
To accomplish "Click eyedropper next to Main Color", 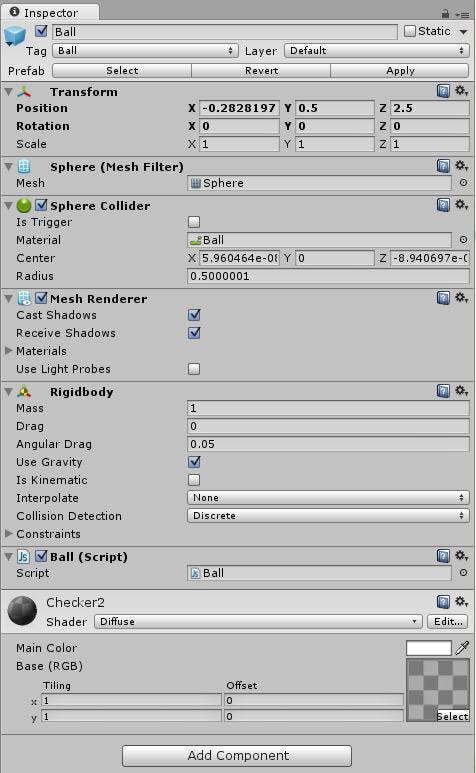I will 462,648.
